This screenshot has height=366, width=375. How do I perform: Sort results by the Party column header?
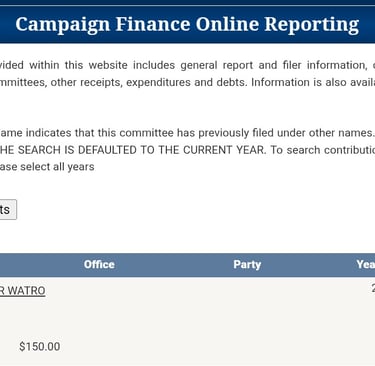point(247,264)
